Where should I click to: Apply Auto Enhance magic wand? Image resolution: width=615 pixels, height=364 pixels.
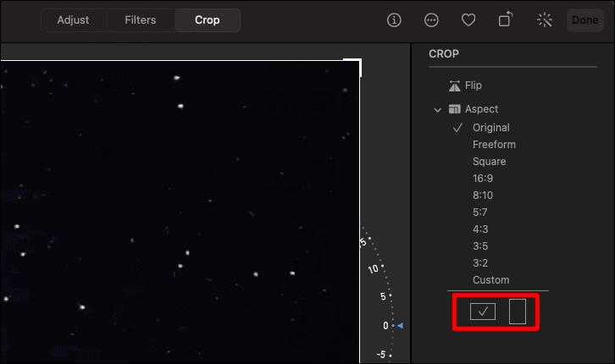click(545, 20)
